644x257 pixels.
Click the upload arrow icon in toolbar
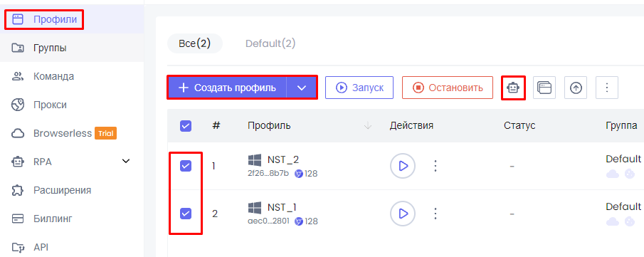pyautogui.click(x=576, y=88)
